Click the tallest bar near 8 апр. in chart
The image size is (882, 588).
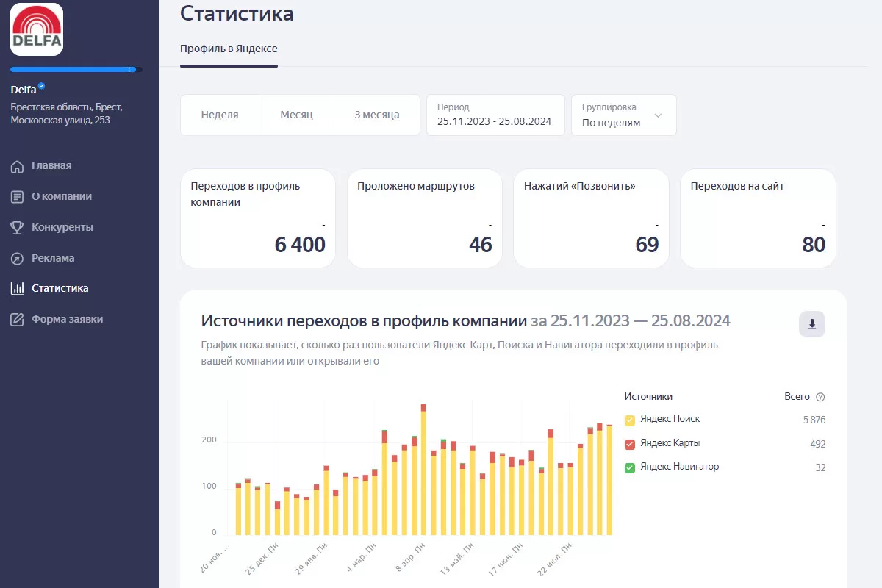[423, 470]
